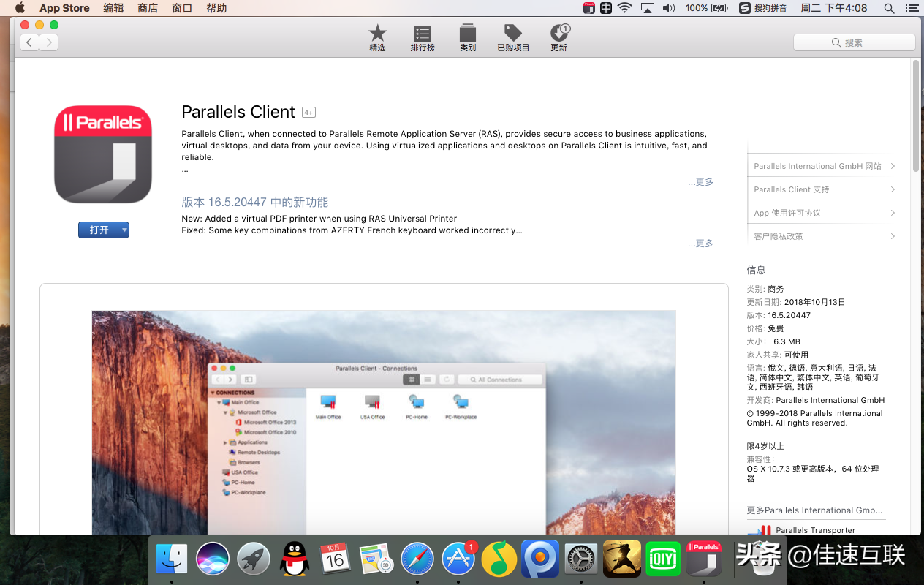Open iQIYI from the Dock
Image resolution: width=924 pixels, height=585 pixels.
tap(662, 558)
